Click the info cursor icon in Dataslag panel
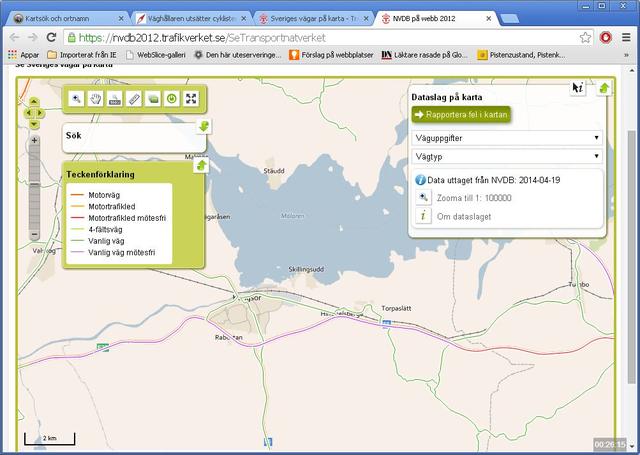The height and width of the screenshot is (455, 640). (577, 88)
